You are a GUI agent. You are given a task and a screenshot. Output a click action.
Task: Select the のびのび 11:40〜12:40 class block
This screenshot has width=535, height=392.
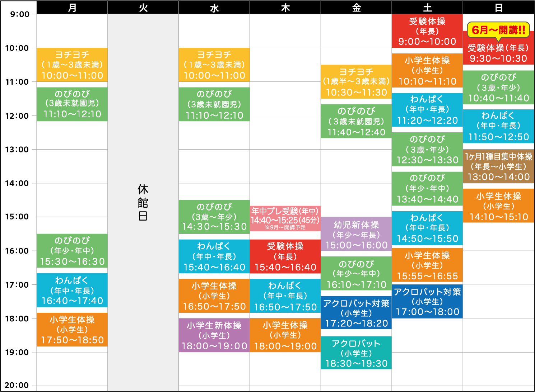(x=357, y=121)
